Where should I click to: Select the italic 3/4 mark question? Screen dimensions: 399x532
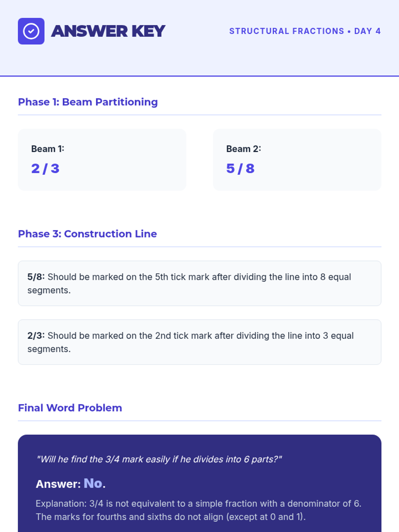(159, 460)
